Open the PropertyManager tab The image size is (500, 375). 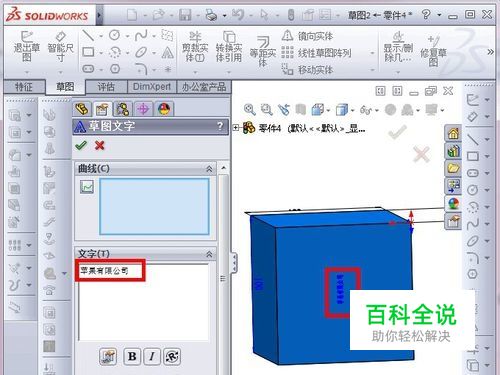pyautogui.click(x=102, y=109)
